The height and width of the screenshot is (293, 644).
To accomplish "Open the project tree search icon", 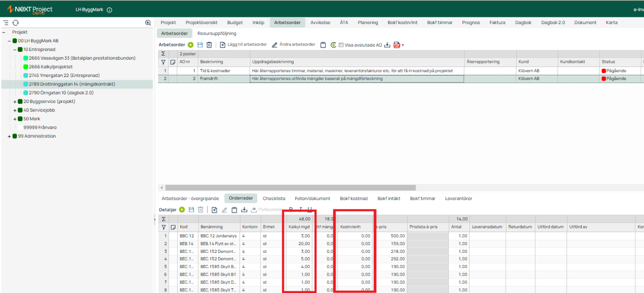I will (x=148, y=23).
